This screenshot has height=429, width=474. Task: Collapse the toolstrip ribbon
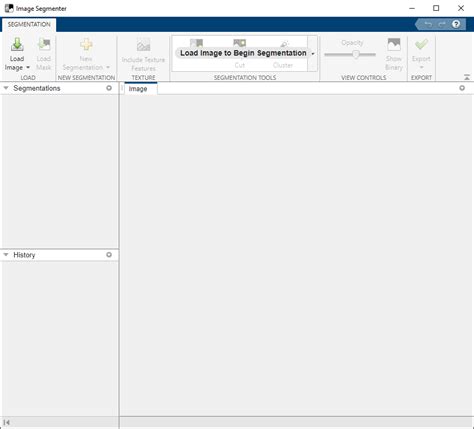coord(467,77)
